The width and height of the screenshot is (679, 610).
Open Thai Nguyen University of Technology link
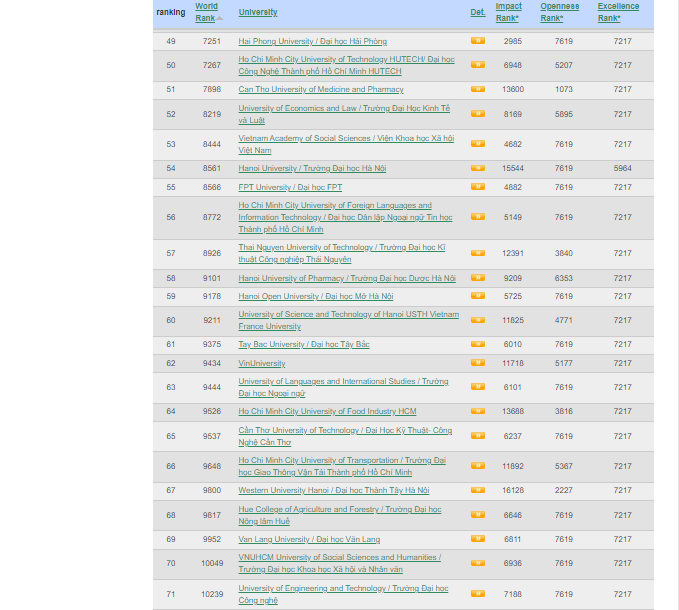(x=342, y=253)
